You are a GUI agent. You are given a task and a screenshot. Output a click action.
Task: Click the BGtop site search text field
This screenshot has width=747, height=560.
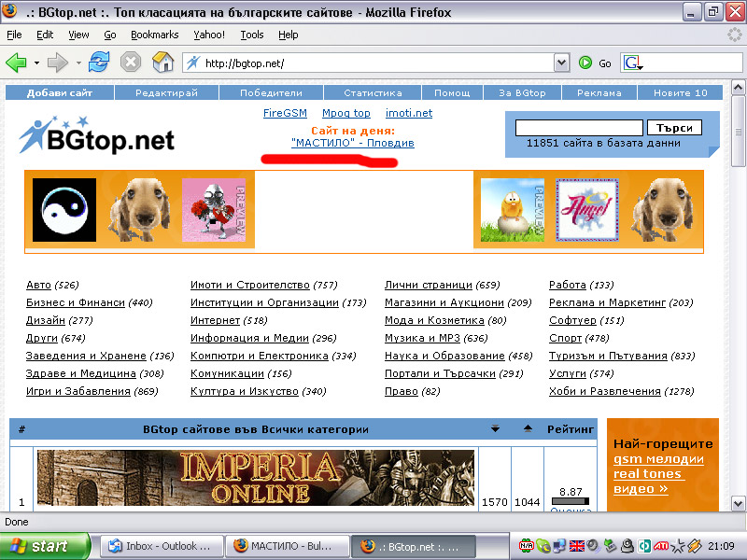tap(579, 128)
